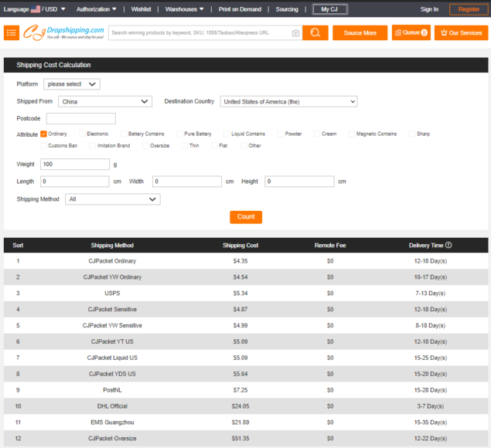Image resolution: width=491 pixels, height=448 pixels.
Task: Open the Wishlist menu item
Action: pyautogui.click(x=141, y=9)
